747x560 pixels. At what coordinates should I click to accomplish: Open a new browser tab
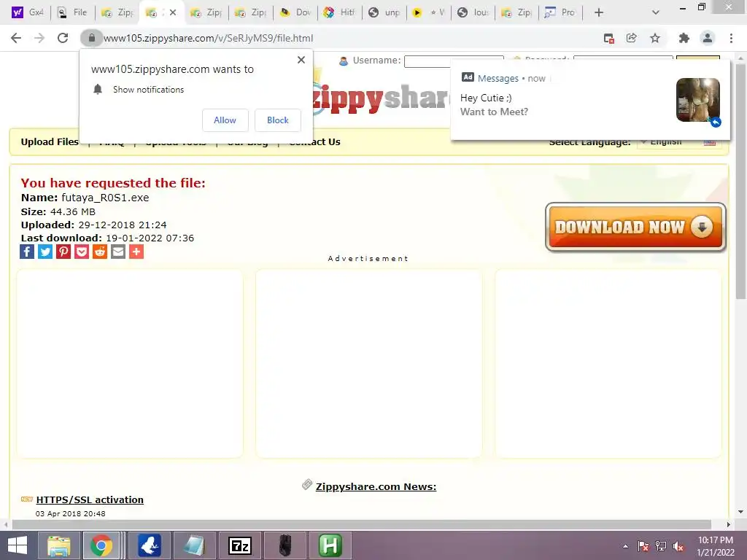pyautogui.click(x=599, y=12)
